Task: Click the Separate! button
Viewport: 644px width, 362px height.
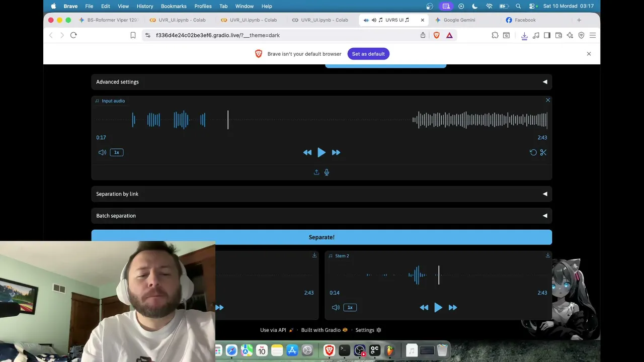Action: tap(321, 237)
